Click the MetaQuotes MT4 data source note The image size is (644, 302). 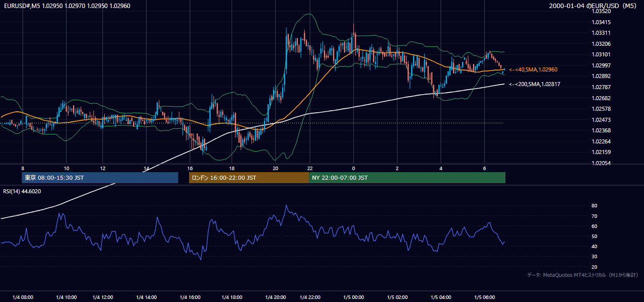pyautogui.click(x=583, y=275)
